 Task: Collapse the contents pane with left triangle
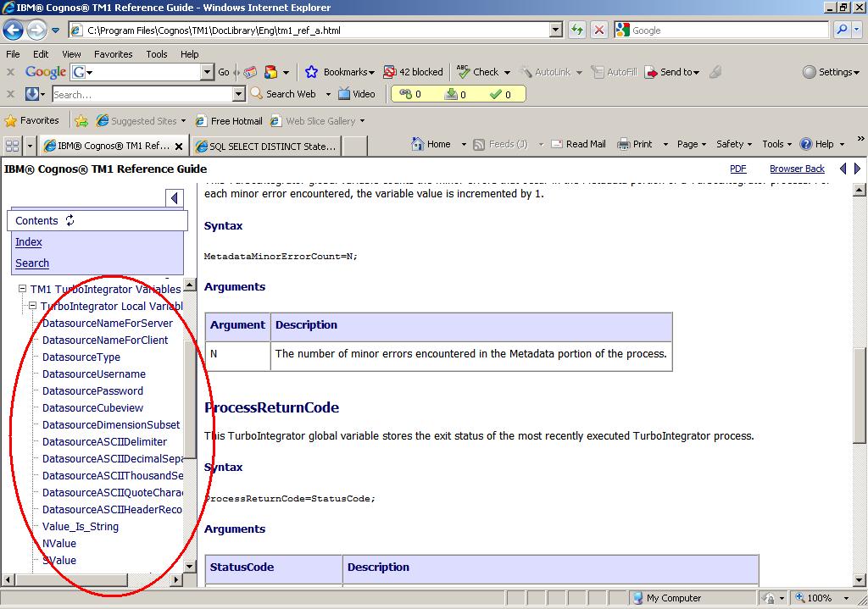[x=175, y=198]
